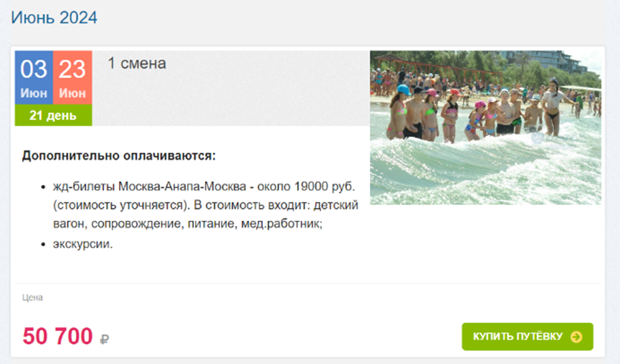
Task: Open the beach camp photo thumbnail
Action: [485, 128]
